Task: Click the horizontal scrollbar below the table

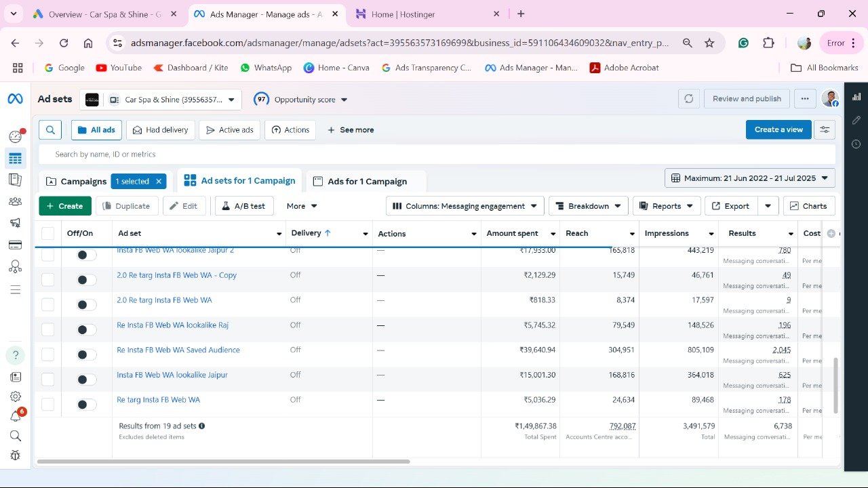Action: 224,462
